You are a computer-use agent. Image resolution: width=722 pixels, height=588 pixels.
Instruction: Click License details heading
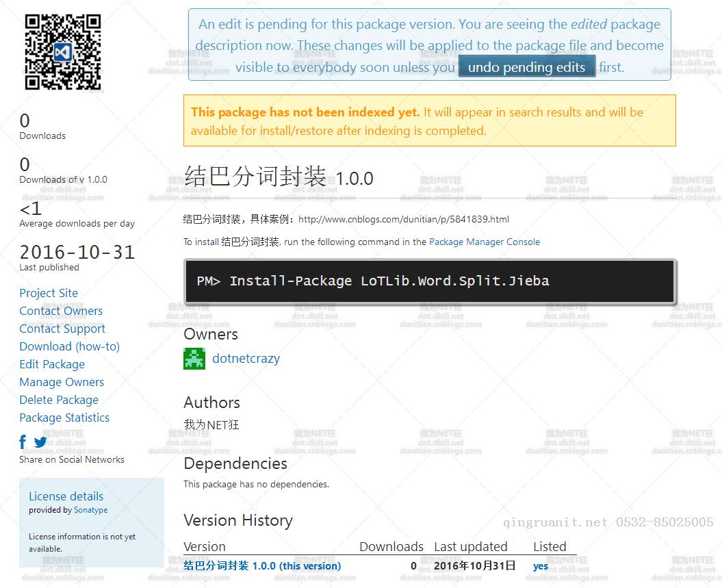(66, 496)
